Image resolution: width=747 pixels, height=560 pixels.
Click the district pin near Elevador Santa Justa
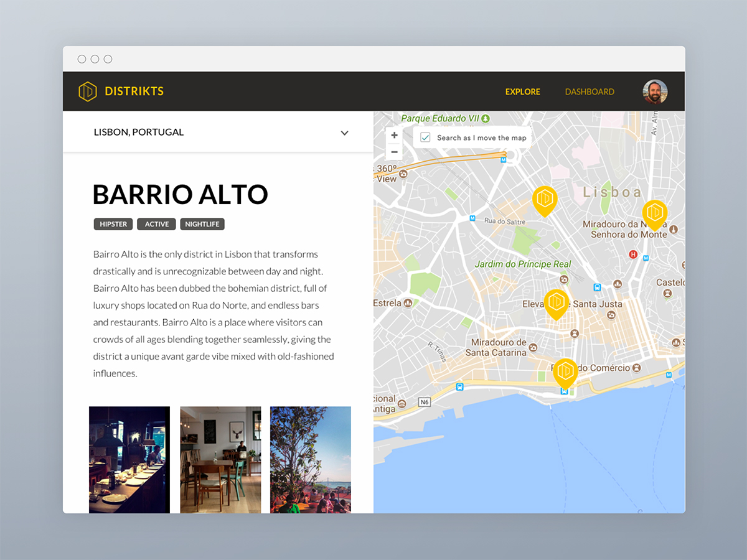(x=557, y=302)
